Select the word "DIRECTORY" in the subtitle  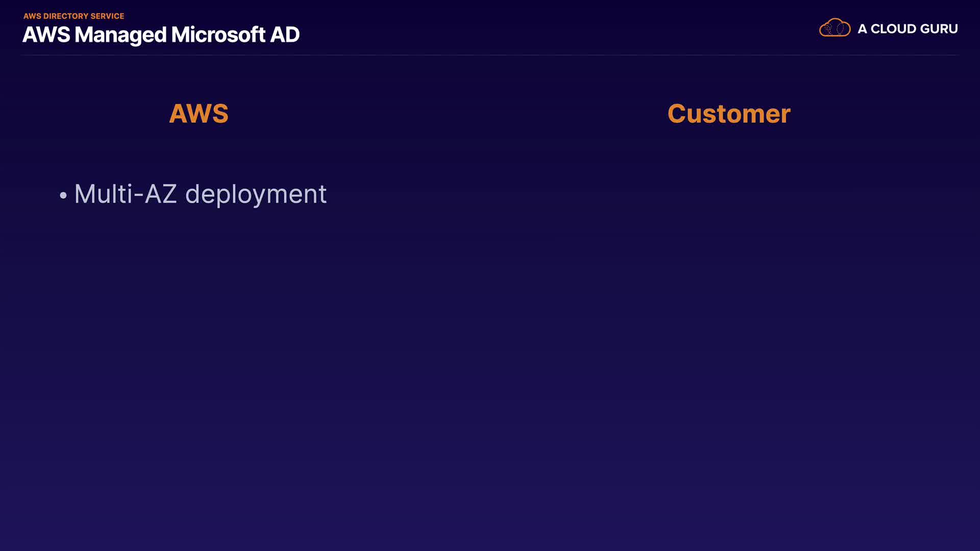(x=66, y=16)
